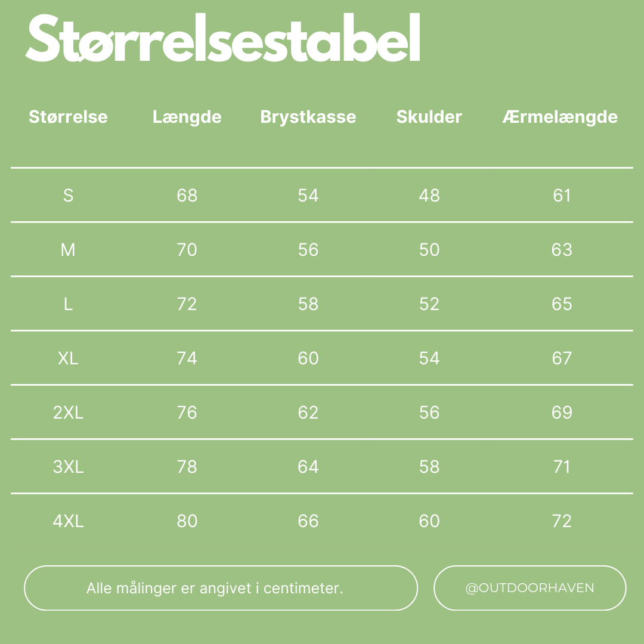Click the Længde value 68 for size S

pos(187,196)
